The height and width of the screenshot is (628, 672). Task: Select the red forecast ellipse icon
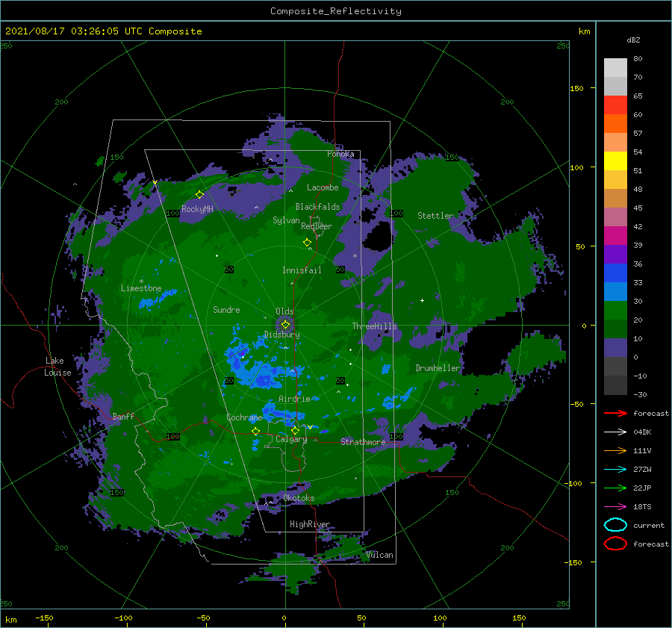tap(615, 544)
